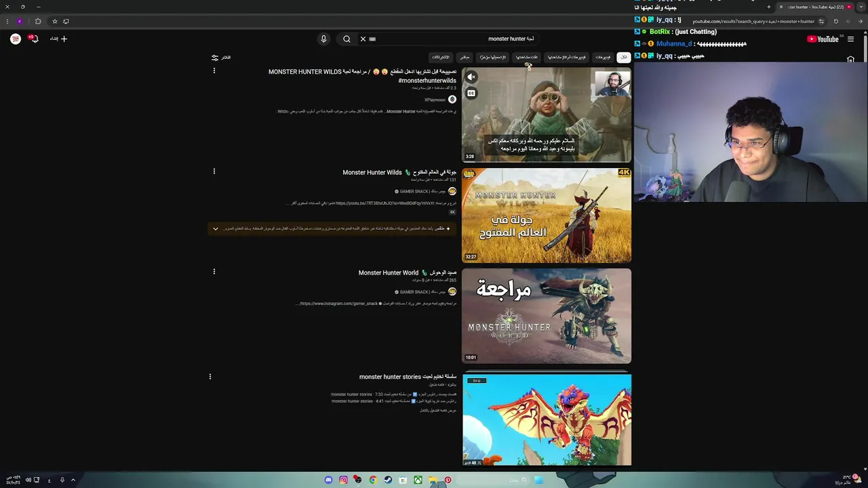This screenshot has height=488, width=868.
Task: Open the XPlaymoon channel avatar
Action: pyautogui.click(x=452, y=100)
